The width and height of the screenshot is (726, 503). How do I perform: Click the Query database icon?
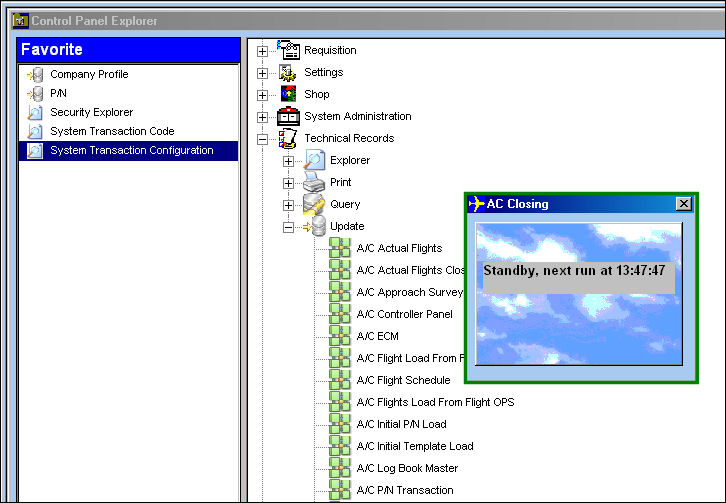coord(314,204)
